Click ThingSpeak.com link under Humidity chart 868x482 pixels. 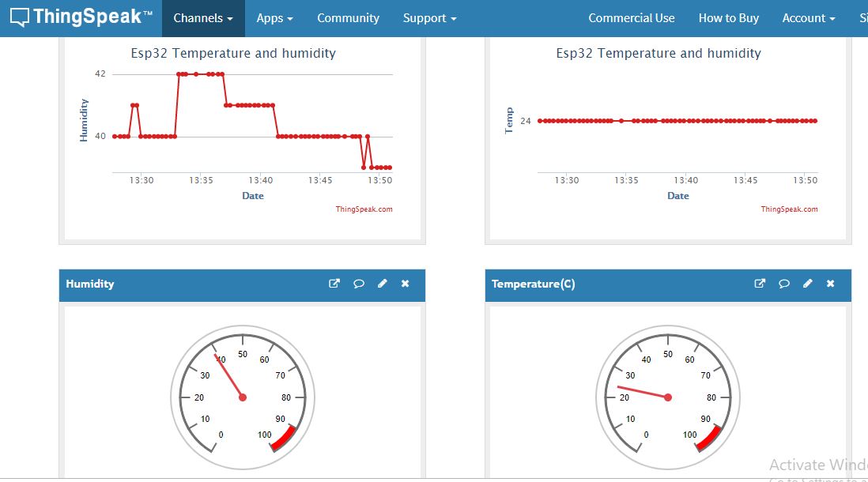point(364,209)
